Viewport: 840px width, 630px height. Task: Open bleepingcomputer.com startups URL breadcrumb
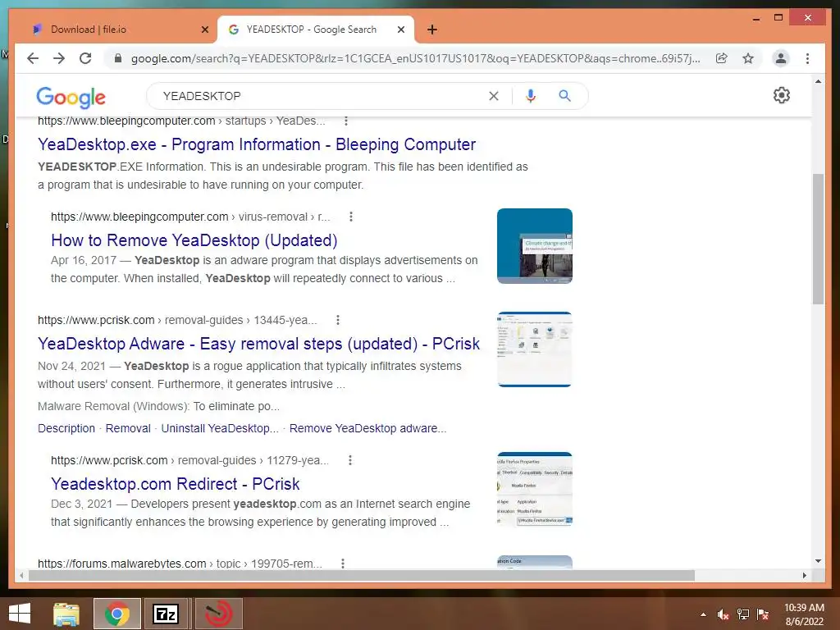pos(181,121)
